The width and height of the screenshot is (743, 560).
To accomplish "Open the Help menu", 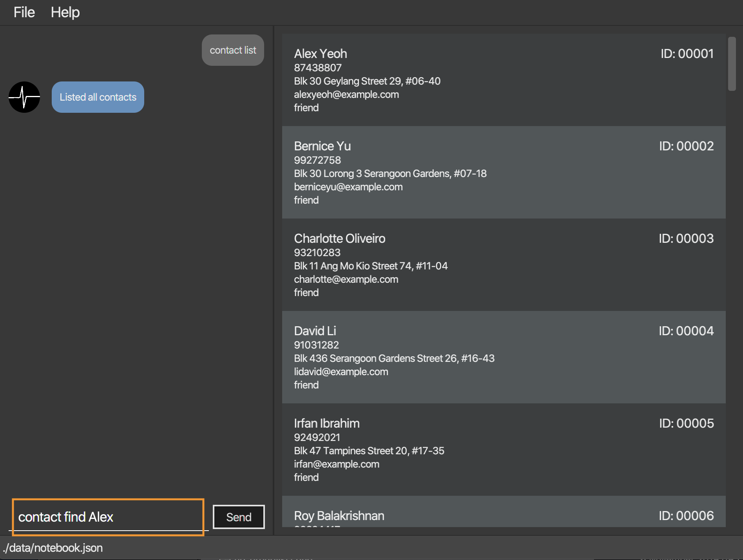I will click(x=65, y=13).
